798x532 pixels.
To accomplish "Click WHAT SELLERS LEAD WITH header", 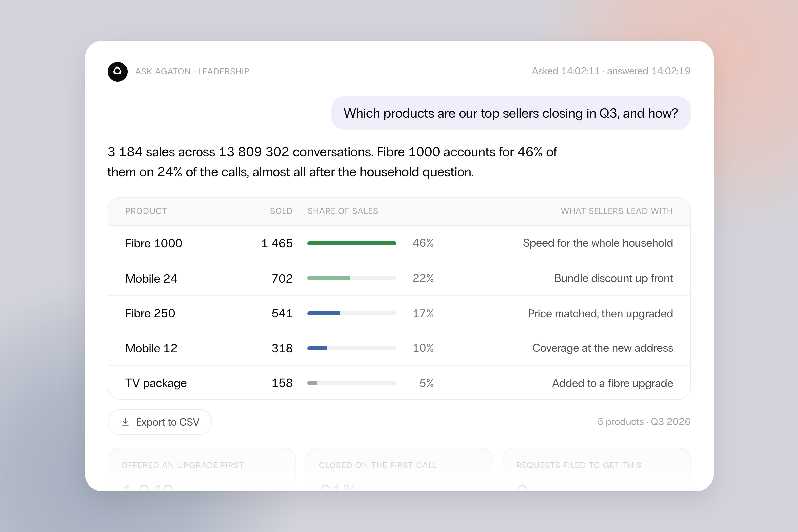I will point(616,211).
